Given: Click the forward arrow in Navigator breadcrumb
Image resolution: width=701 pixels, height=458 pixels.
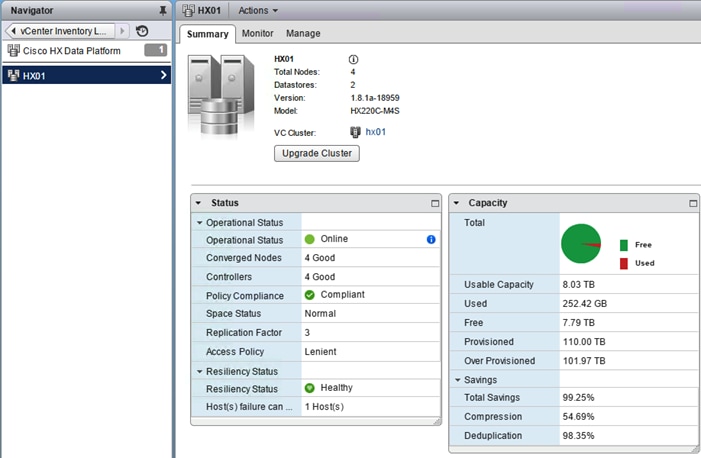Looking at the screenshot, I should click(x=122, y=31).
